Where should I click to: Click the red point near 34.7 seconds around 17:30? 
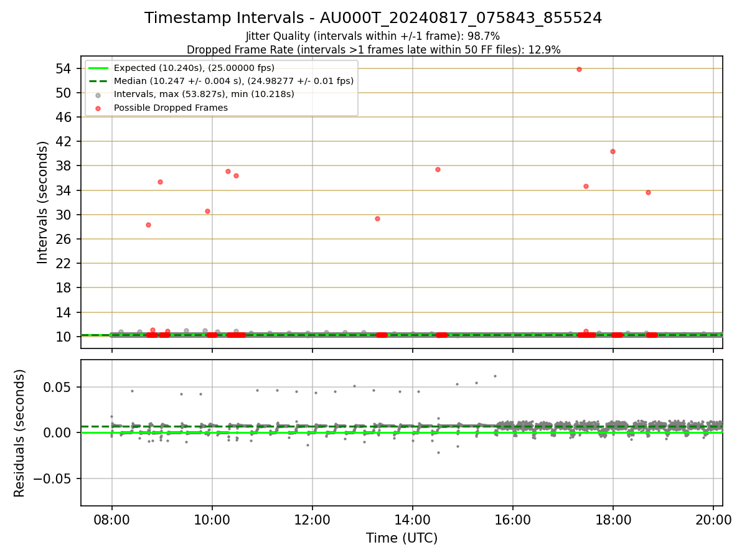[x=586, y=186]
